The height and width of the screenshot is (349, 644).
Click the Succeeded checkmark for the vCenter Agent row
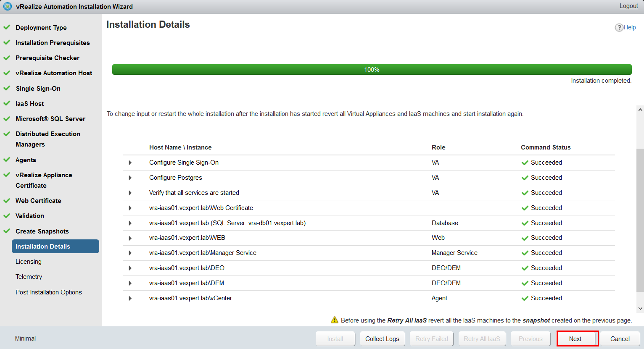coord(525,299)
